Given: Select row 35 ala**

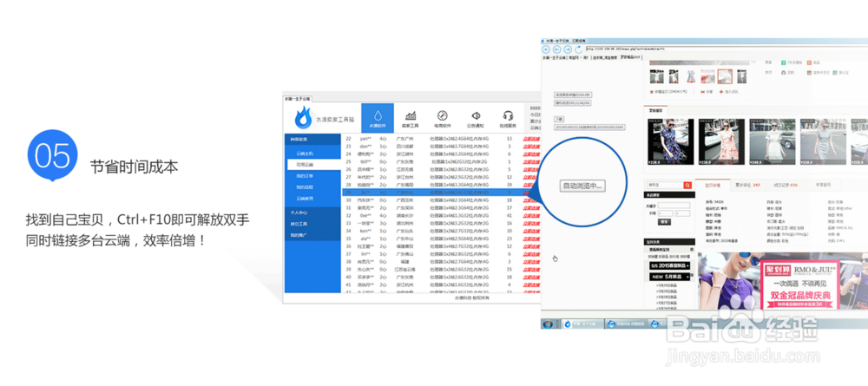Looking at the screenshot, I should click(439, 239).
